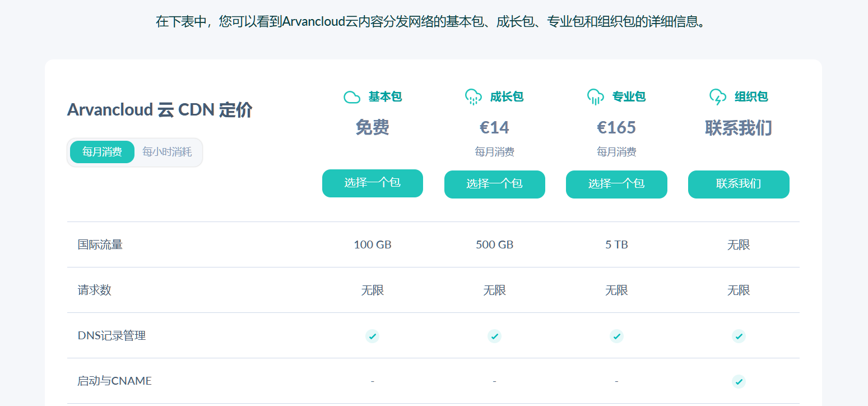Image resolution: width=868 pixels, height=406 pixels.
Task: Click the heavy rain cloud icon beside 专业包
Action: click(x=596, y=97)
